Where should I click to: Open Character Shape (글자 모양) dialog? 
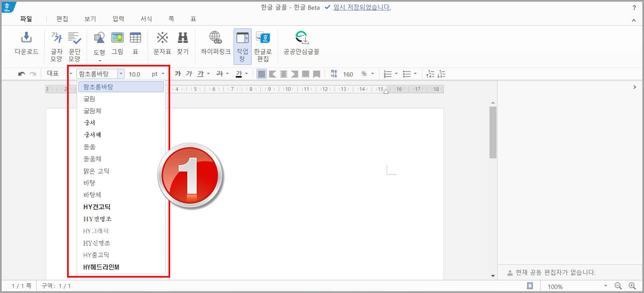56,46
